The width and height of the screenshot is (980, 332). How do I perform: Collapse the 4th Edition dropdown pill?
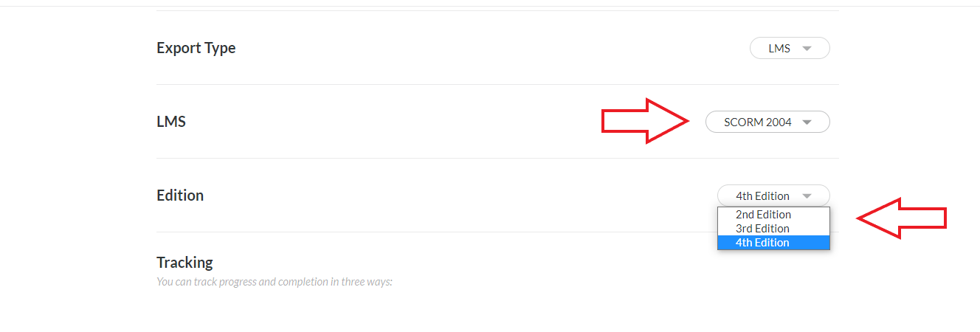pos(773,196)
